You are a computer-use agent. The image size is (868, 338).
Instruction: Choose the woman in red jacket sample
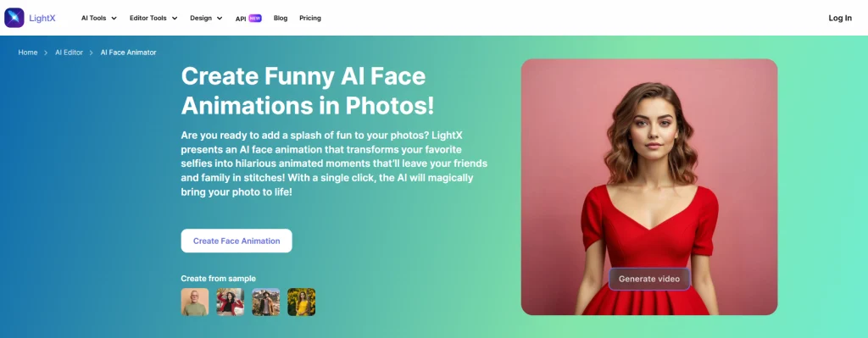(231, 302)
